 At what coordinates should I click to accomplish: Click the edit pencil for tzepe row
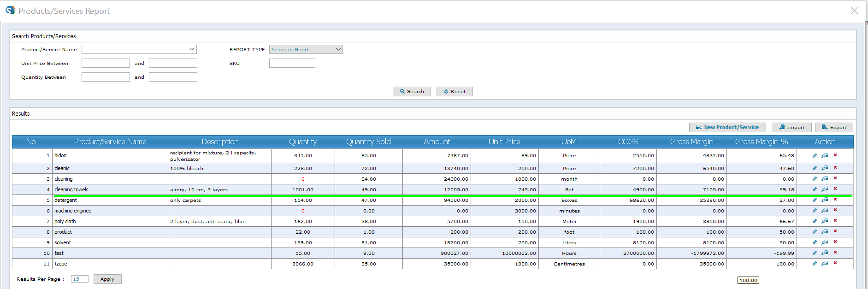pos(815,264)
